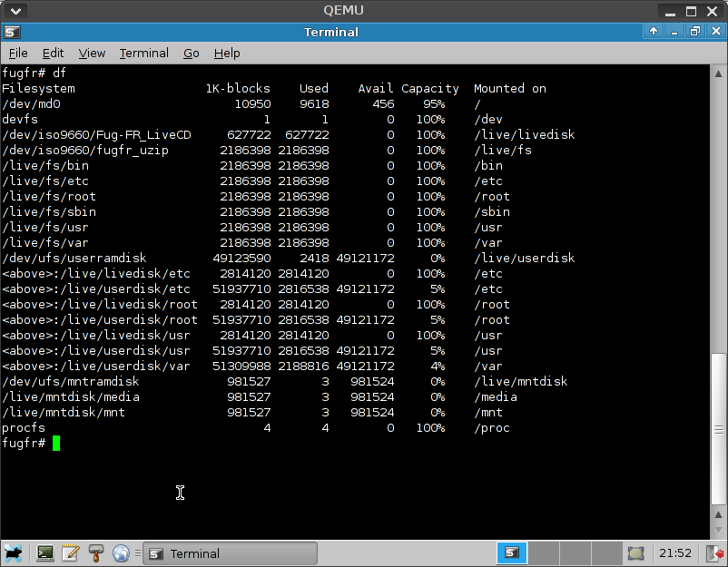This screenshot has width=728, height=567.
Task: Open the File menu
Action: coord(18,53)
